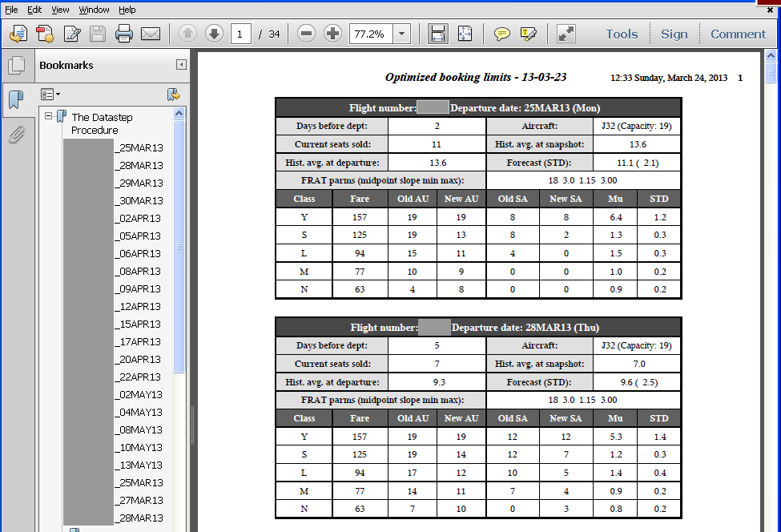
Task: Open the _08MAY13 bookmark
Action: 139,430
